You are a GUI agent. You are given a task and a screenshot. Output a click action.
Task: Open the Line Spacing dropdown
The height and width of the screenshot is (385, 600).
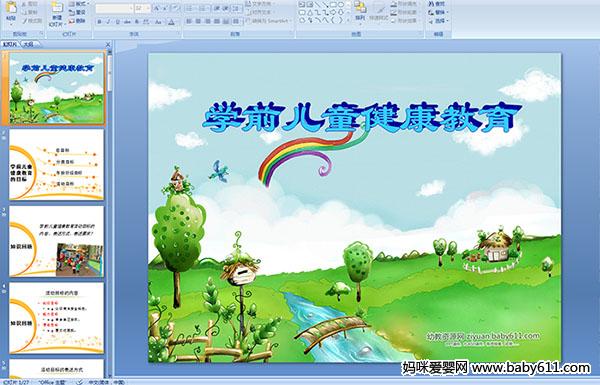pyautogui.click(x=237, y=8)
